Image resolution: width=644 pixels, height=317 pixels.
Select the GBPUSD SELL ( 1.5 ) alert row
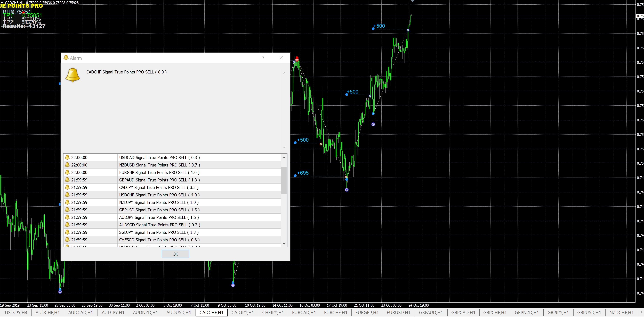(159, 210)
